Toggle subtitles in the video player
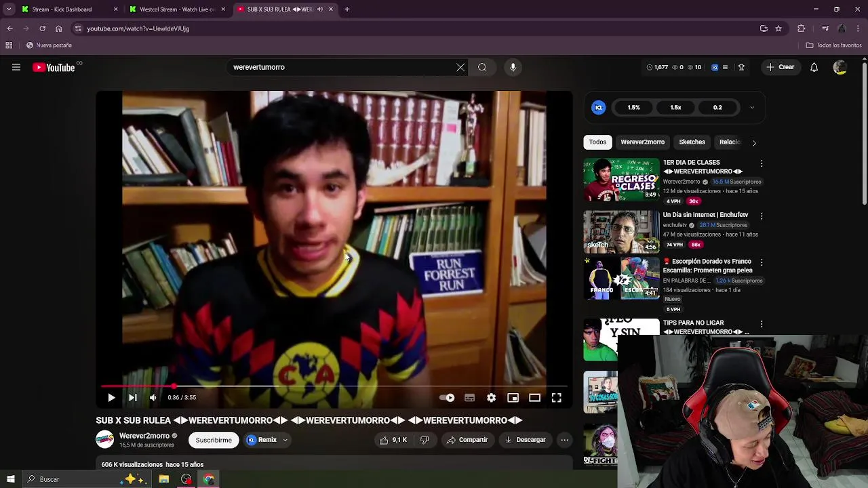 tap(469, 398)
